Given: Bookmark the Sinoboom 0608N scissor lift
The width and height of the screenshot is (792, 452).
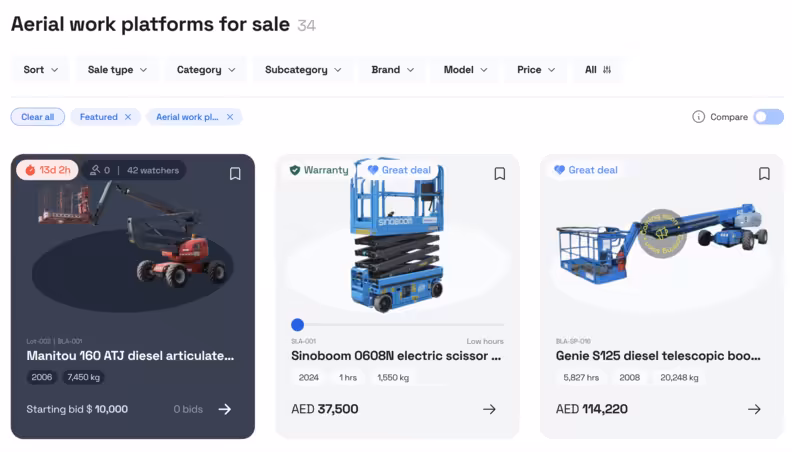Looking at the screenshot, I should [x=500, y=173].
